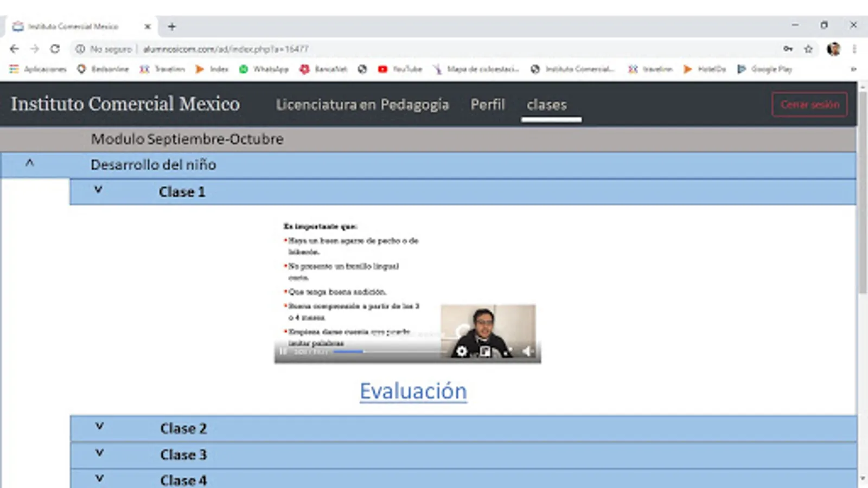Expand the Clase 4 panel
The height and width of the screenshot is (488, 868).
[99, 478]
